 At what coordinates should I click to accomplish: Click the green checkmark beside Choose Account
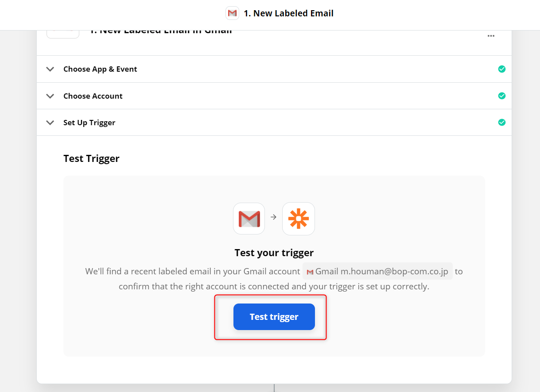coord(501,96)
